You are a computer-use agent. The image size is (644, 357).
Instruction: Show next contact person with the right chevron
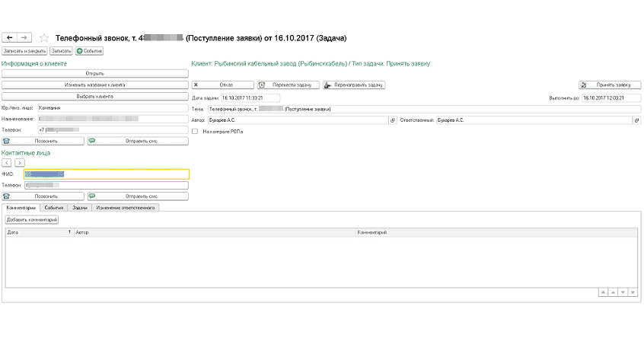(20, 163)
